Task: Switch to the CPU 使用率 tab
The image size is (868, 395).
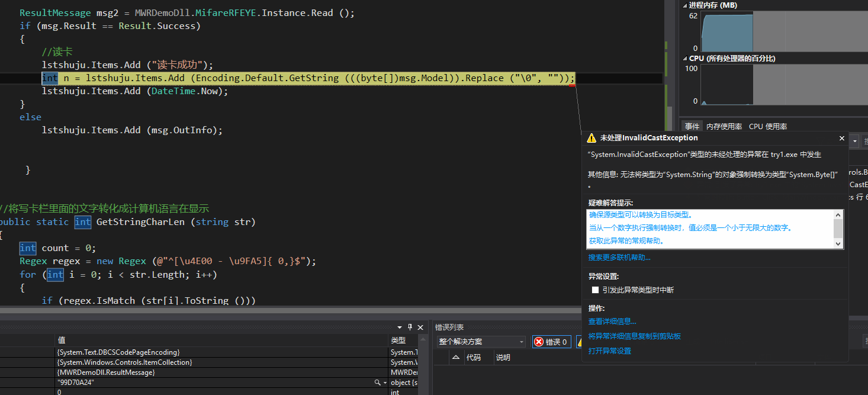Action: [x=768, y=126]
